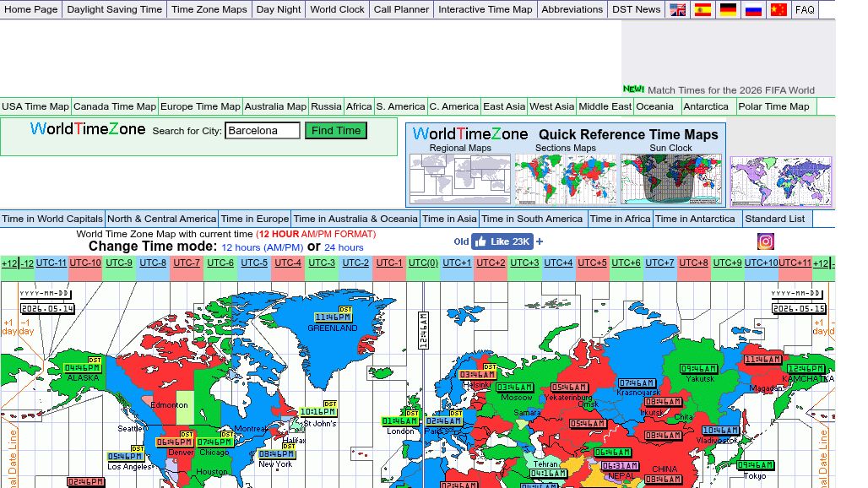Click the New York 08:46PM time label
Viewport: 868px width, 488px height.
(277, 454)
